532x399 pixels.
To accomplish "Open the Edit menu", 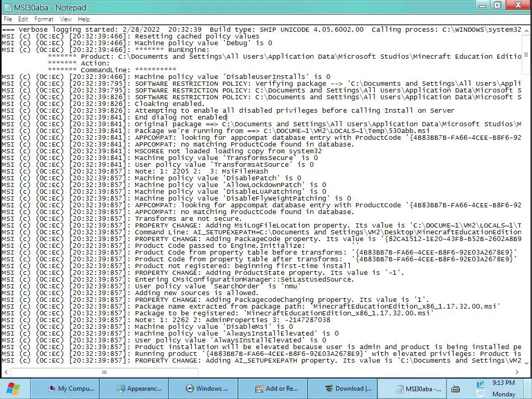I will tap(23, 19).
